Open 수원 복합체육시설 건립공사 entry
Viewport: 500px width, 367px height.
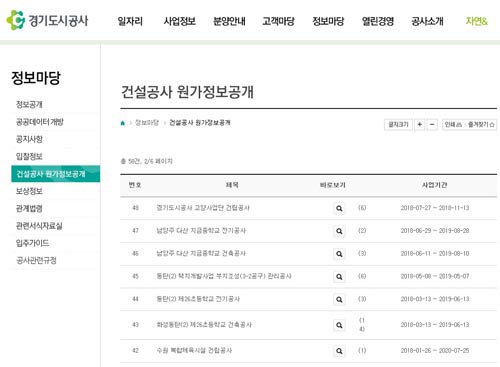click(194, 351)
